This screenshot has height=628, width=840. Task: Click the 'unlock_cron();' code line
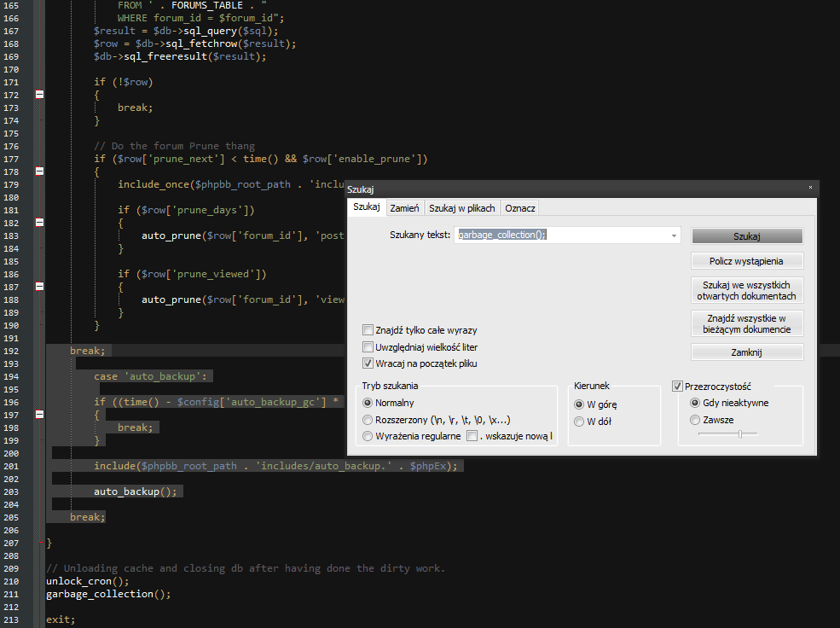tap(87, 581)
